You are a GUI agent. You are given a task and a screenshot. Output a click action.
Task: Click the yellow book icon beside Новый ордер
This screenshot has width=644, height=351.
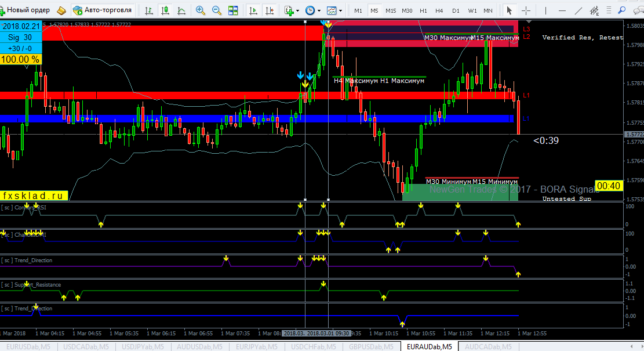(x=61, y=10)
